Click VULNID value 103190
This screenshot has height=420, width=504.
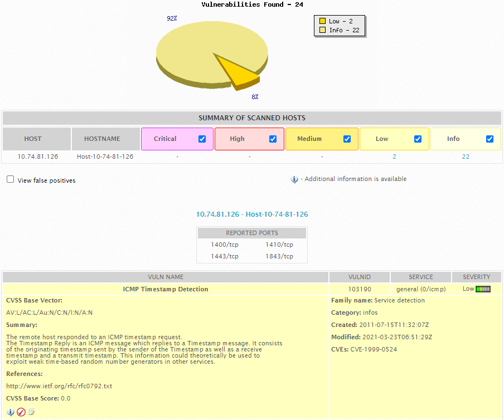360,289
